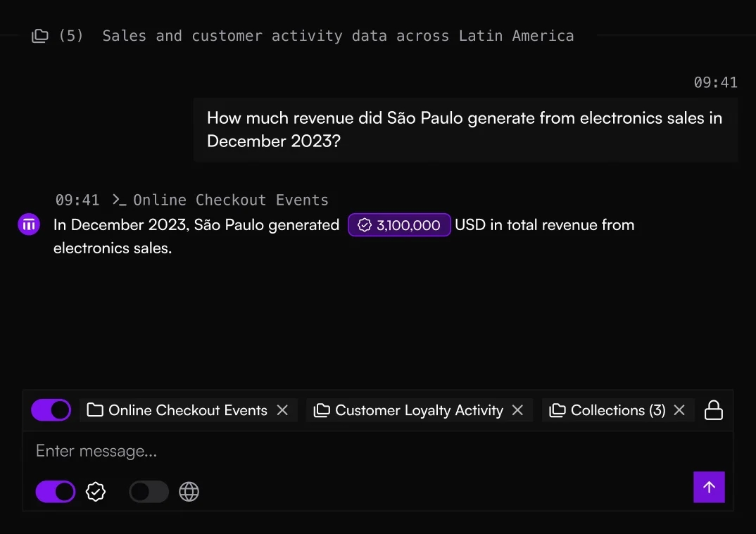Enable the web search toggle
756x534 pixels.
(149, 492)
